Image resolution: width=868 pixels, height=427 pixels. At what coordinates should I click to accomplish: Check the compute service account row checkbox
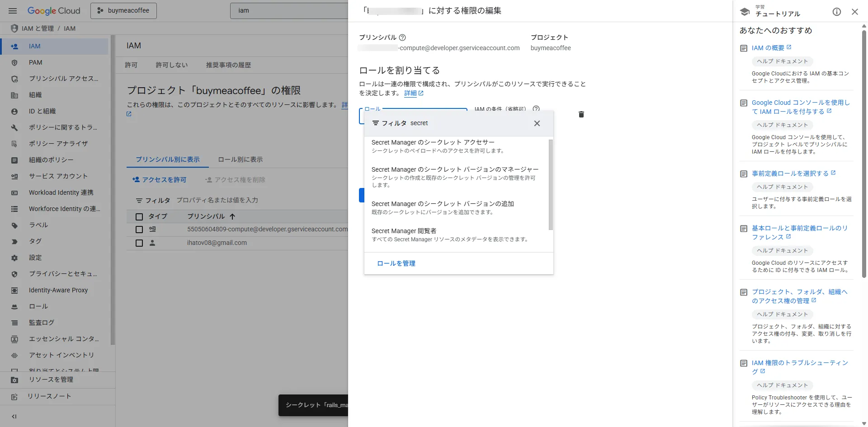(x=139, y=230)
